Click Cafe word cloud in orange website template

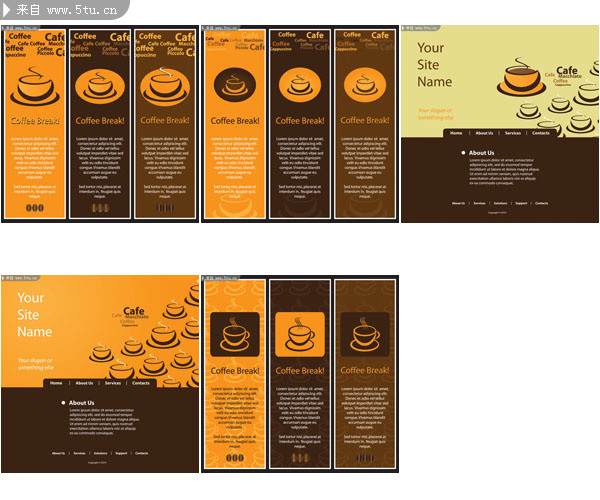tap(130, 316)
